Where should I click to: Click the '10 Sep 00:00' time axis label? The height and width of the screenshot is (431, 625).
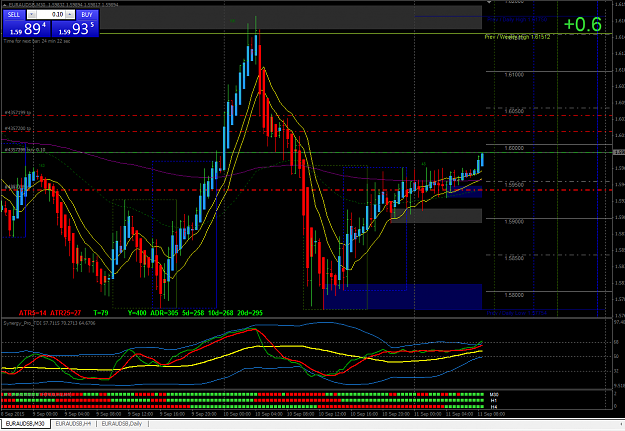pos(236,414)
